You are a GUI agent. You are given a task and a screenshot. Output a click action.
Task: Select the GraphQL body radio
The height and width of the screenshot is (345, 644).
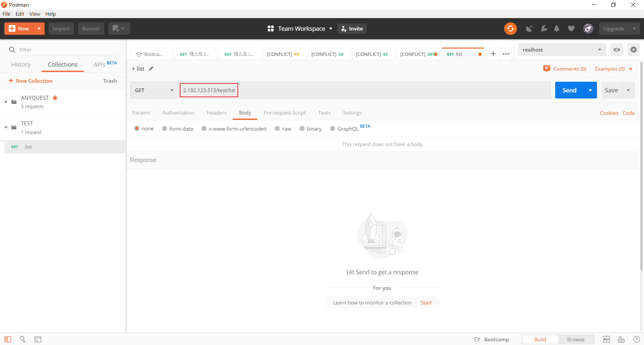(x=332, y=128)
